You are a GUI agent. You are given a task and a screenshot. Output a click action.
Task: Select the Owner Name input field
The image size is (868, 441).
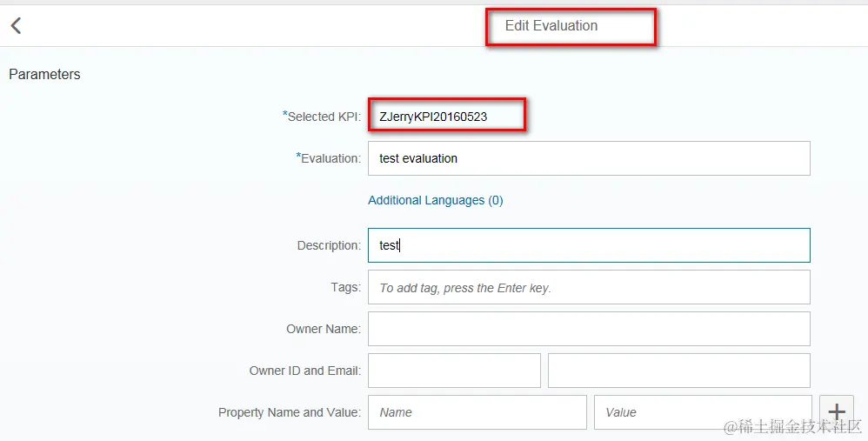(589, 329)
